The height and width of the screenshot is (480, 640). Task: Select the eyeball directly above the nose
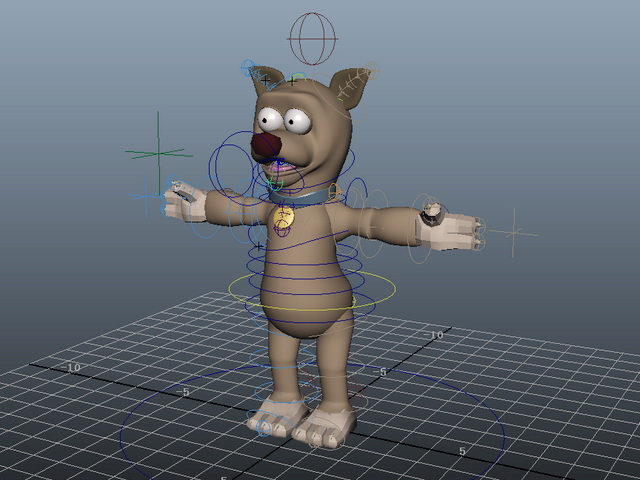click(270, 119)
